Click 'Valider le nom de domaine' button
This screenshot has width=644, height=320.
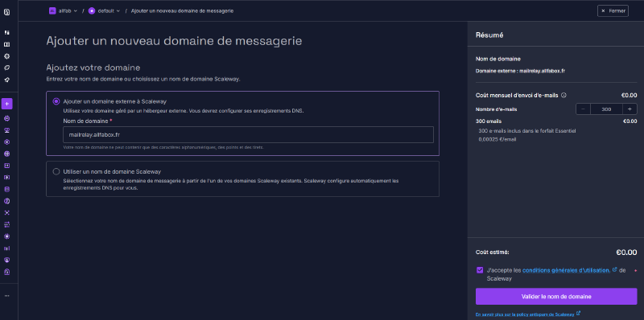556,296
